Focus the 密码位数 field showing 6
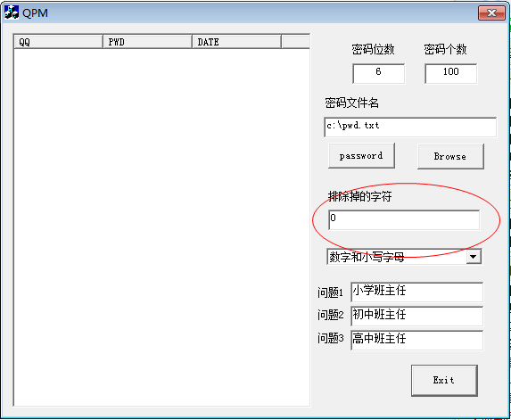The width and height of the screenshot is (511, 420). coord(378,73)
